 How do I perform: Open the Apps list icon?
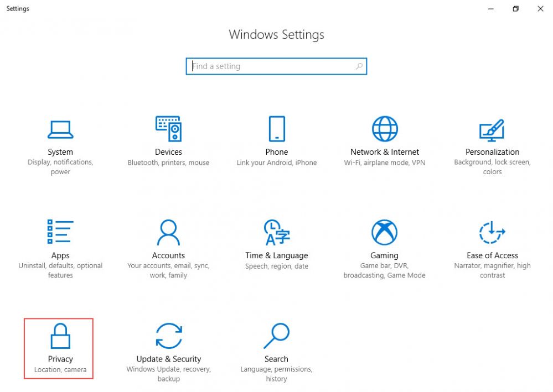click(60, 232)
